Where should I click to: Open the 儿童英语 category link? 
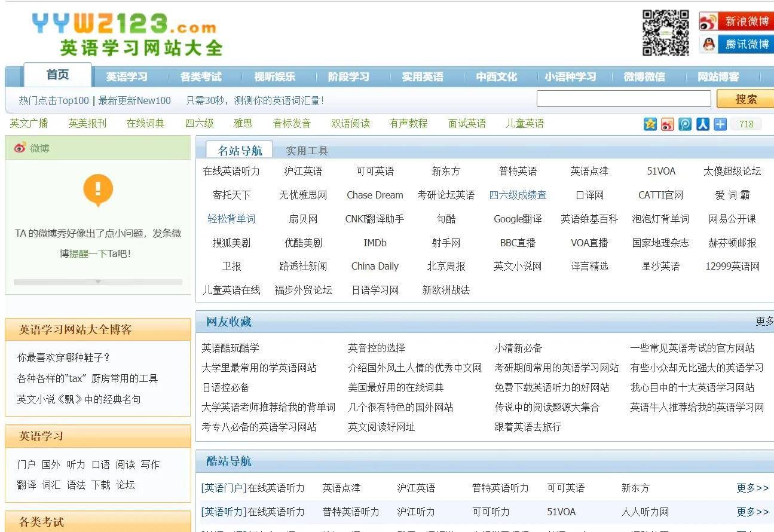click(x=525, y=123)
